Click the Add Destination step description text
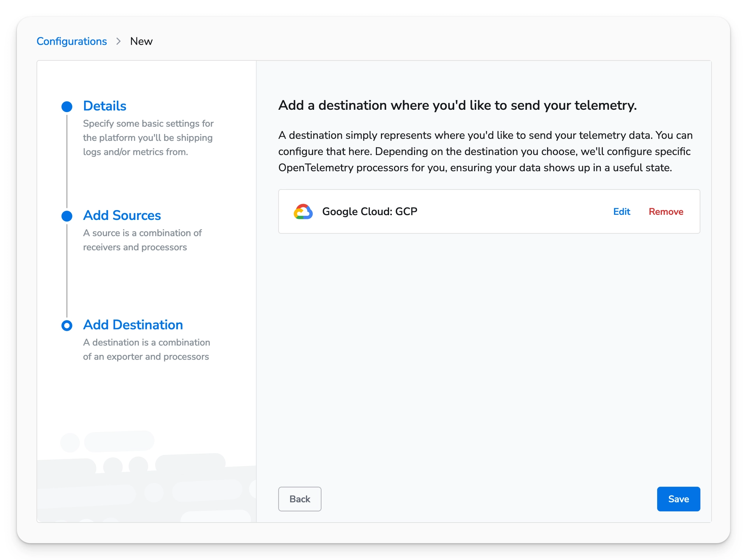The image size is (747, 560). click(x=146, y=349)
